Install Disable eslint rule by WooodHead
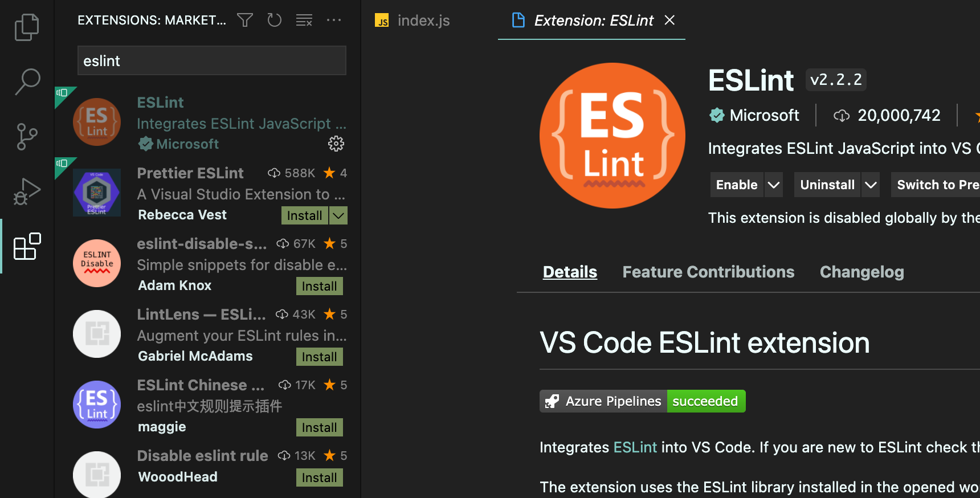This screenshot has width=980, height=498. pos(320,477)
